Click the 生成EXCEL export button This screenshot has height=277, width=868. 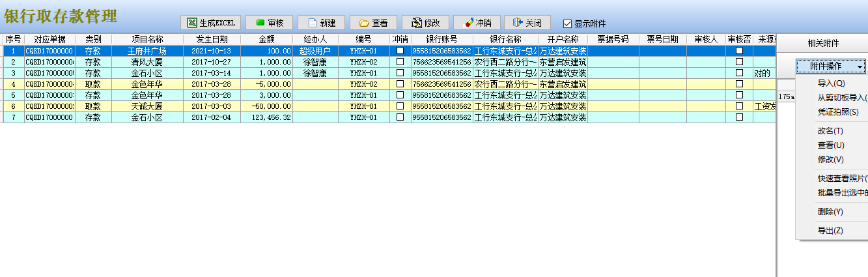click(x=211, y=23)
